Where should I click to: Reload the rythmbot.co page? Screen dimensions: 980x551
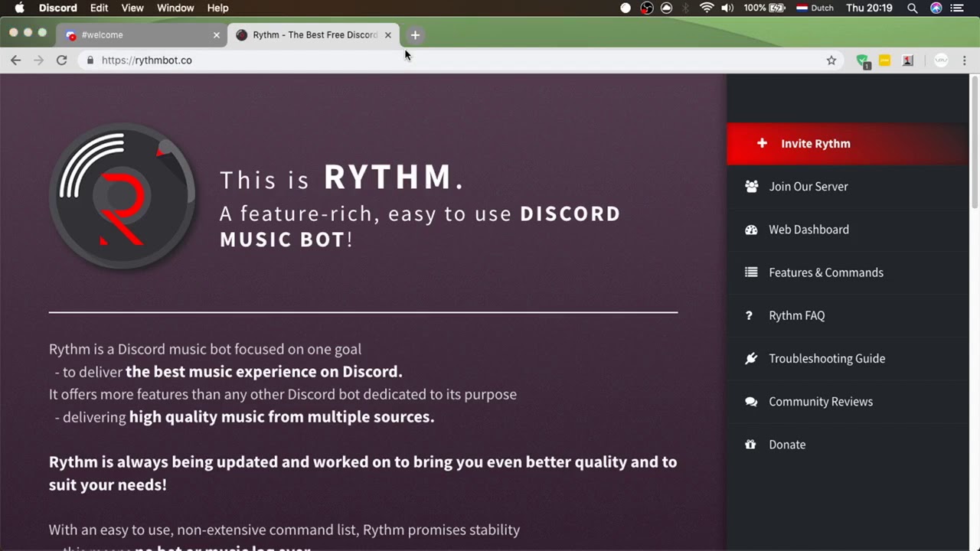click(x=62, y=60)
